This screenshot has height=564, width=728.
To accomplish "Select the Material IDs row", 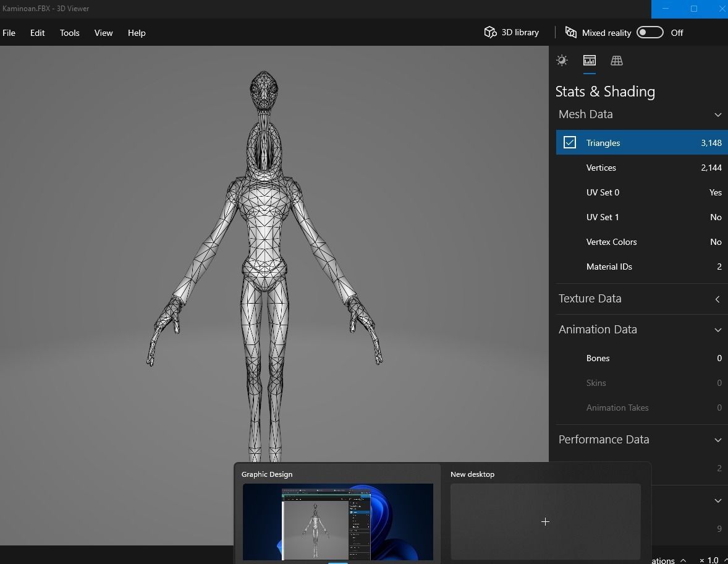I will tap(641, 267).
